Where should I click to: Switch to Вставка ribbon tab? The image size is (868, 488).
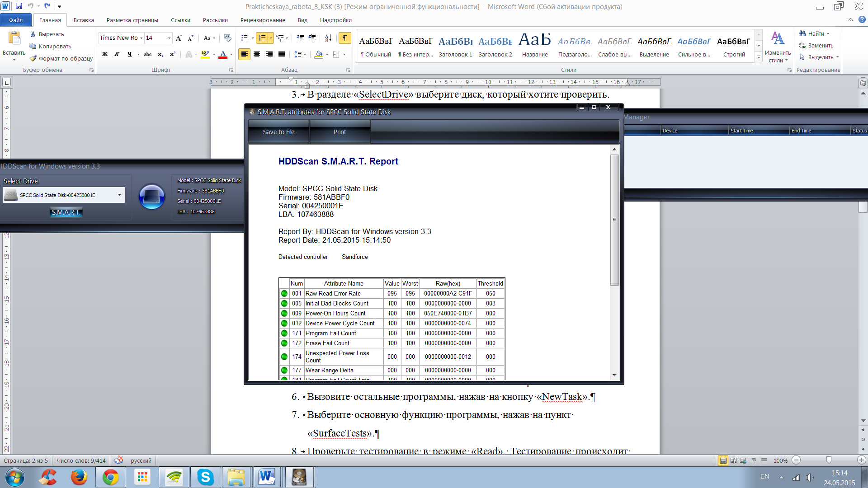(x=84, y=20)
